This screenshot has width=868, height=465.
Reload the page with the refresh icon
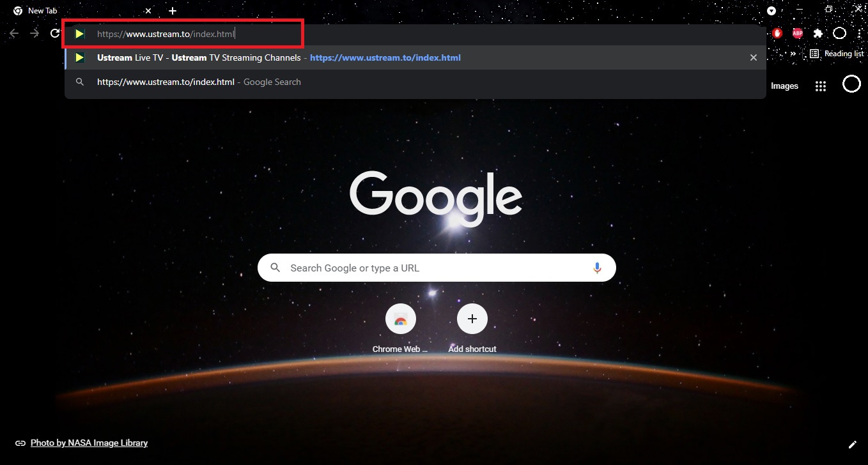click(56, 33)
